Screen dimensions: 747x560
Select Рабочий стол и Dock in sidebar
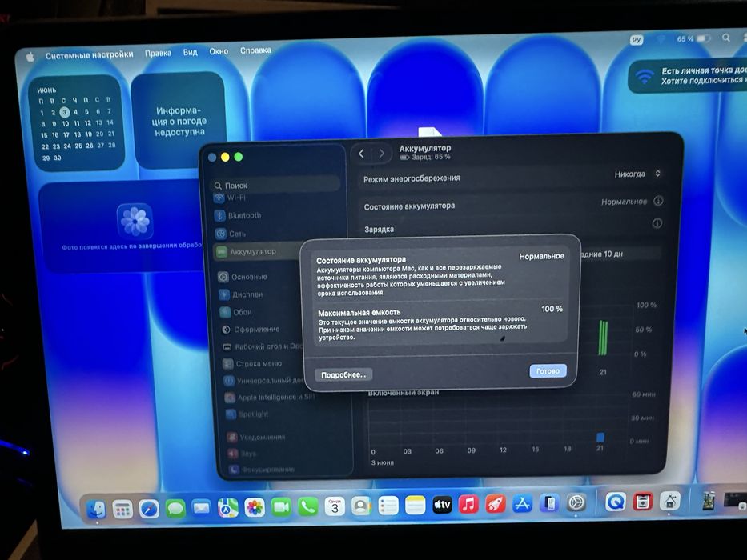[263, 346]
